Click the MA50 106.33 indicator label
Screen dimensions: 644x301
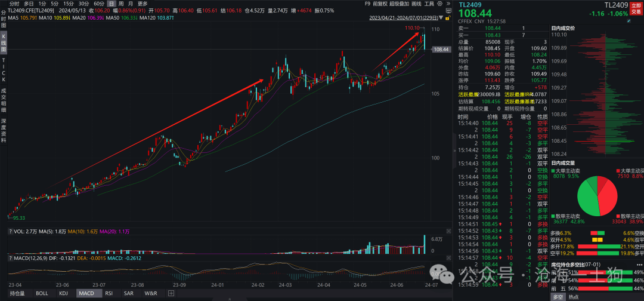(122, 18)
